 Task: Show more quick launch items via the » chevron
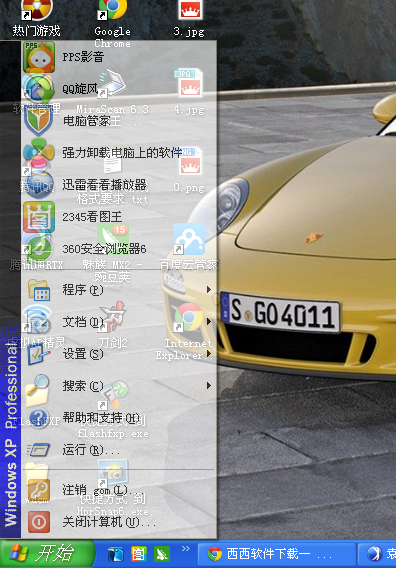click(186, 548)
